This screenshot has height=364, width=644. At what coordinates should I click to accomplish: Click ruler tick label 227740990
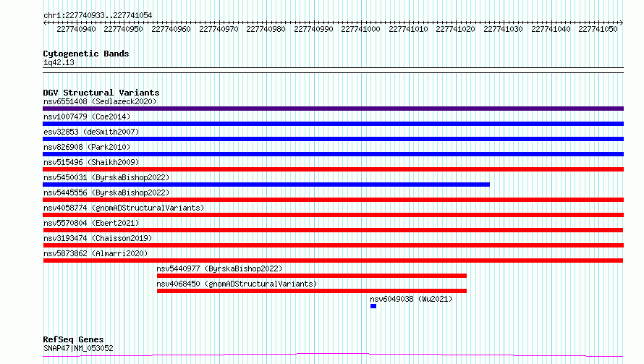tap(313, 29)
